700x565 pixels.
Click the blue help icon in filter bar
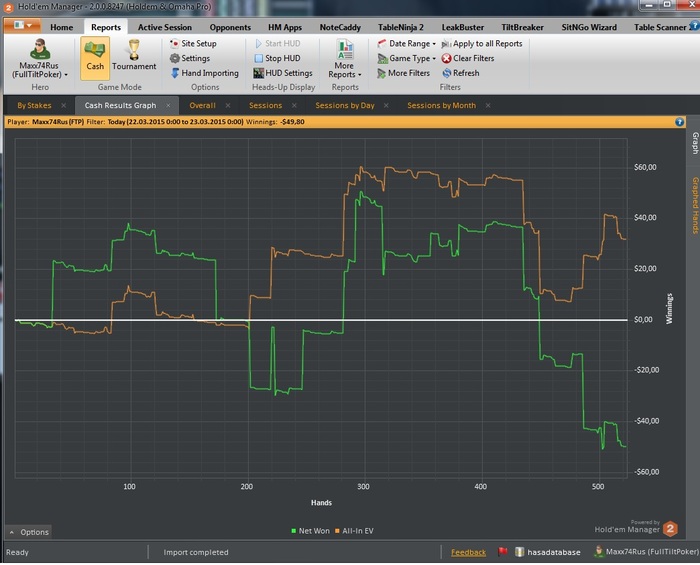tap(679, 122)
